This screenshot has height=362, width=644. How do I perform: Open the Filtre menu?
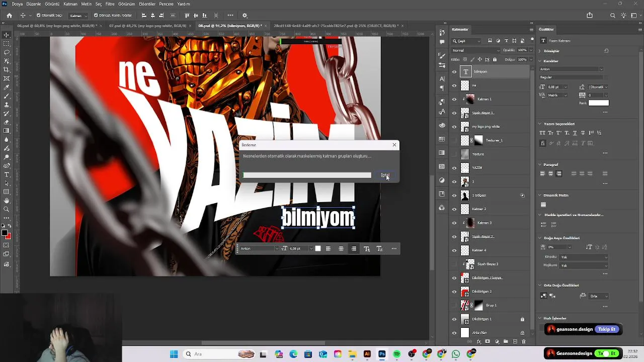[110, 4]
